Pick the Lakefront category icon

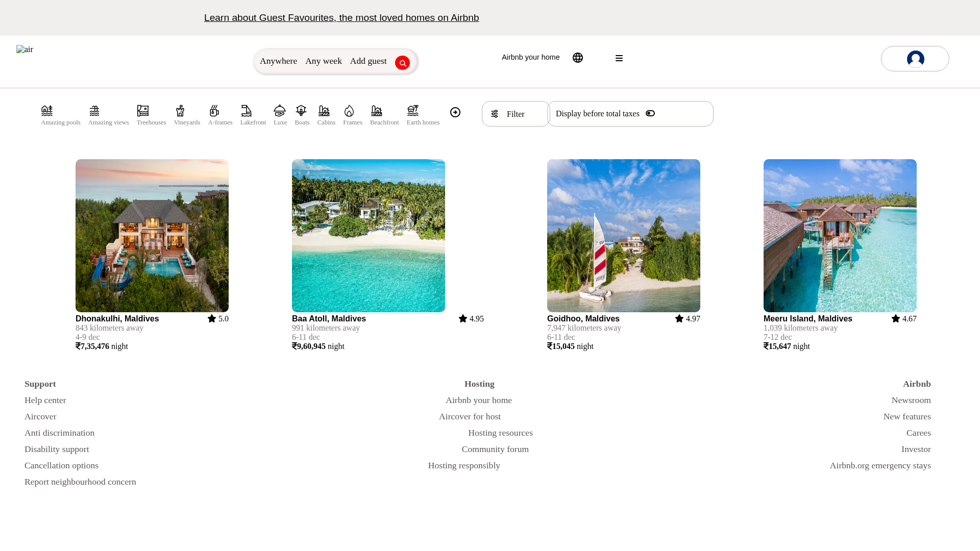coord(247,111)
